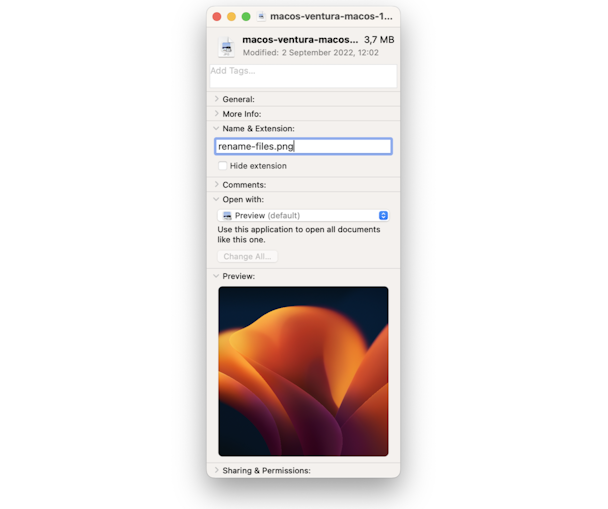Click the large file icon beside the file name
608x509 pixels.
tap(226, 47)
